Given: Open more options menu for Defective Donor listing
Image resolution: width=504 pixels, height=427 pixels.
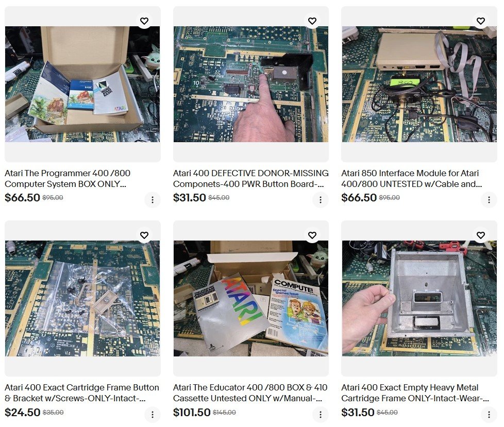Looking at the screenshot, I should coord(321,200).
